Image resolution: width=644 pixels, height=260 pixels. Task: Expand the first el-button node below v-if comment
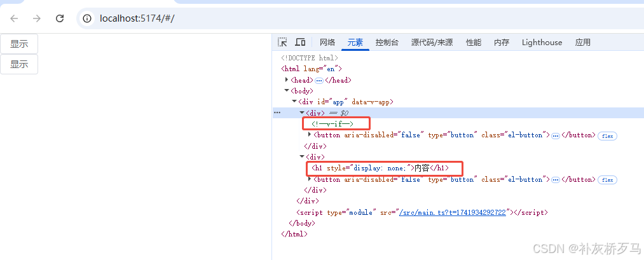click(x=310, y=134)
